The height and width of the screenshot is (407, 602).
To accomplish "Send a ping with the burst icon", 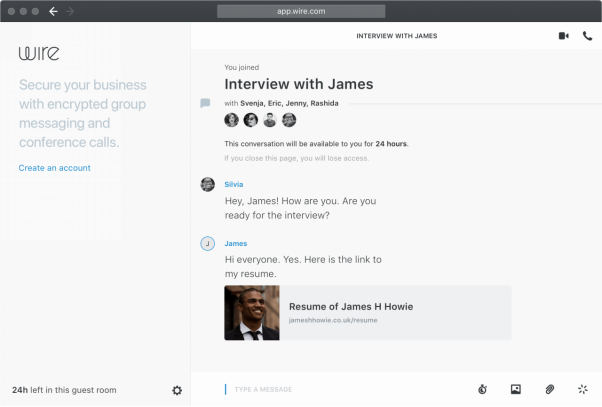I will (583, 389).
